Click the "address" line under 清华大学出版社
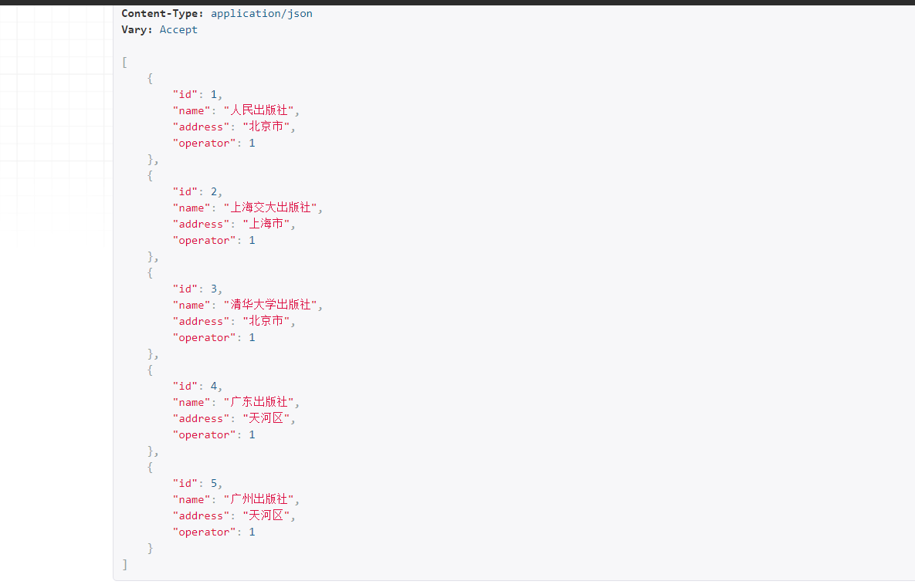 click(x=234, y=322)
